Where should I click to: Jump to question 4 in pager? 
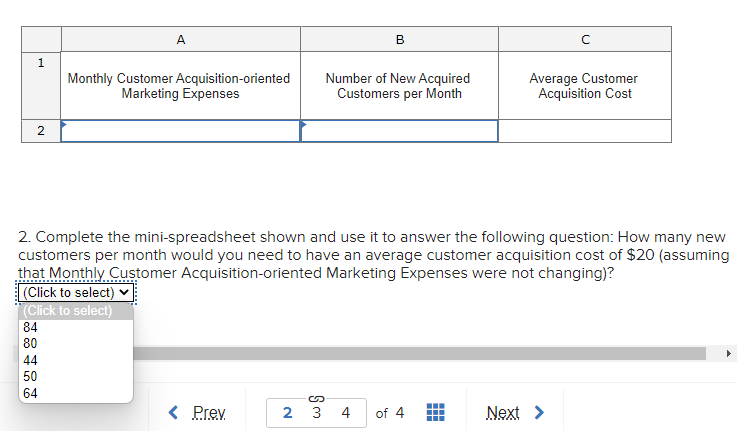(x=345, y=413)
